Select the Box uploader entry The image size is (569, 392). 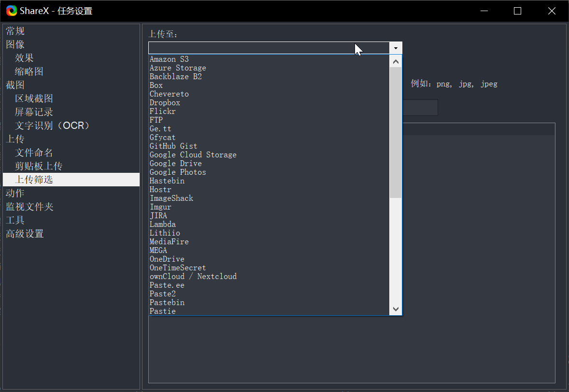coord(269,85)
